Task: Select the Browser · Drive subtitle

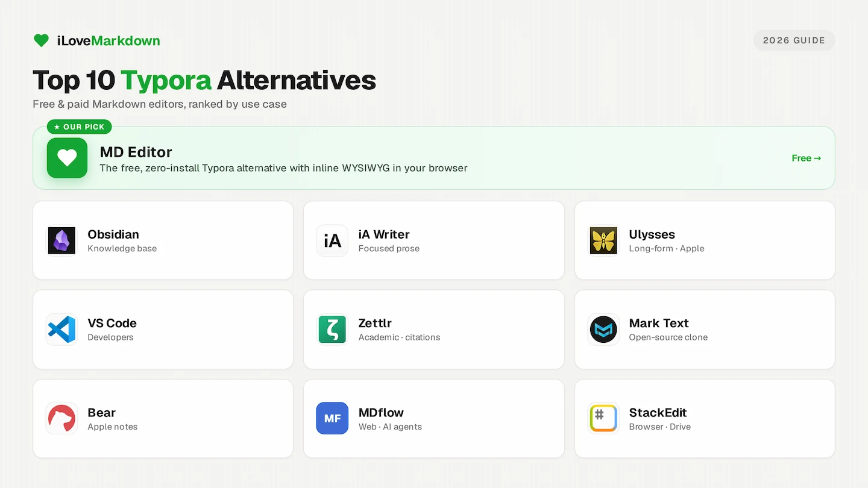Action: click(660, 427)
